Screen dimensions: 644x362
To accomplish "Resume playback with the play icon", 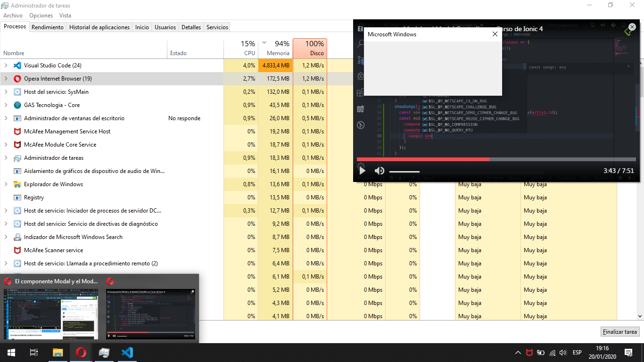I will [x=362, y=171].
